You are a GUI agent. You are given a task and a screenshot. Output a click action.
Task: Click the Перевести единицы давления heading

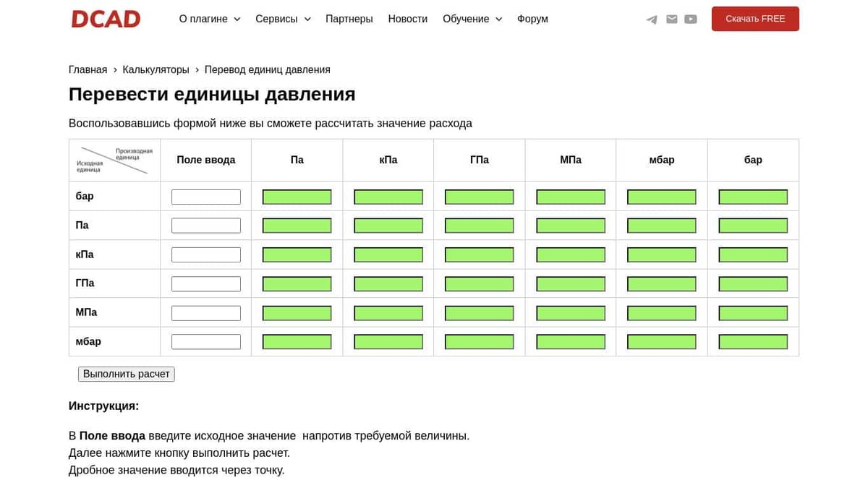pyautogui.click(x=212, y=94)
